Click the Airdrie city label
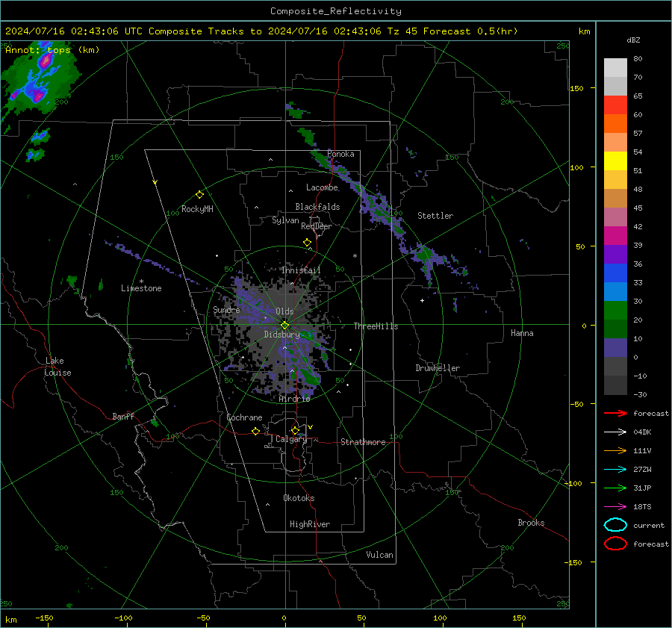 coord(294,399)
